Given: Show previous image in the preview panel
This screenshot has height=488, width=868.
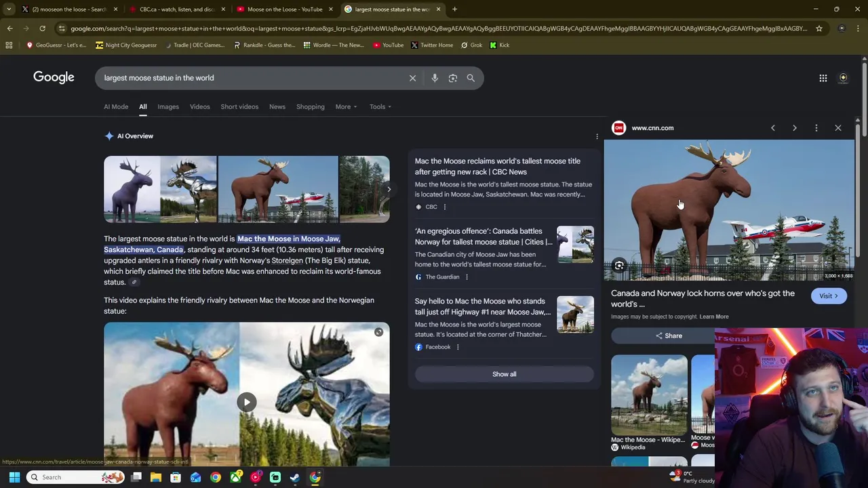Looking at the screenshot, I should point(773,127).
